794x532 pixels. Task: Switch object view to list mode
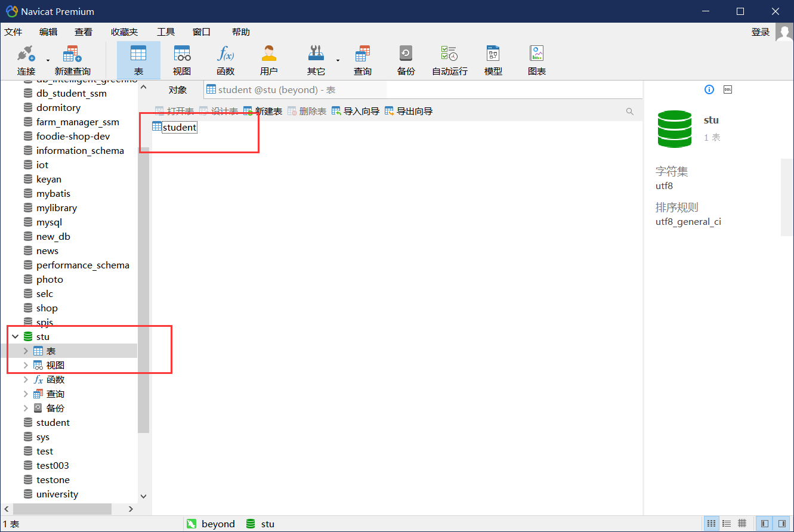(727, 523)
